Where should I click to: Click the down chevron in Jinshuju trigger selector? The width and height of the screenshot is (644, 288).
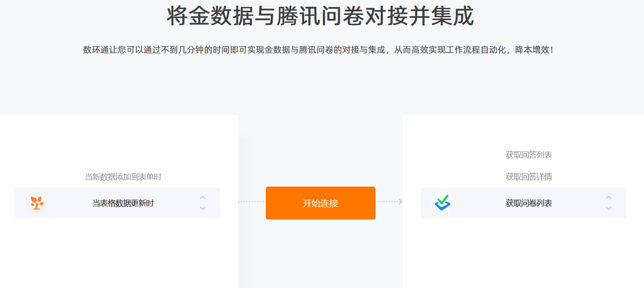[x=203, y=208]
